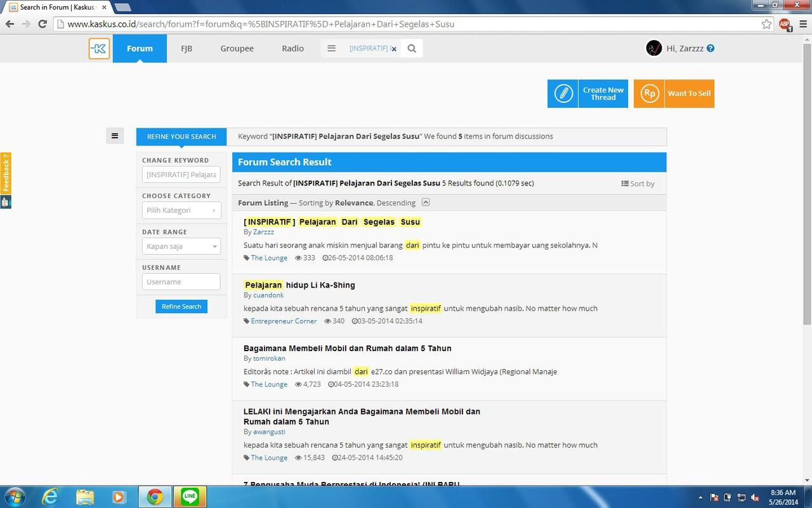Toggle the refine sidebar hamburger button
The image size is (812, 508).
point(115,135)
